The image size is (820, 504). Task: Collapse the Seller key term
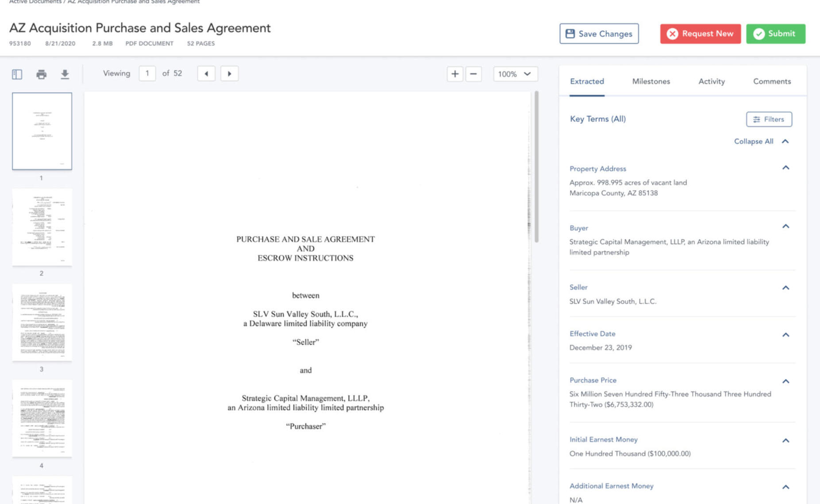[785, 288]
